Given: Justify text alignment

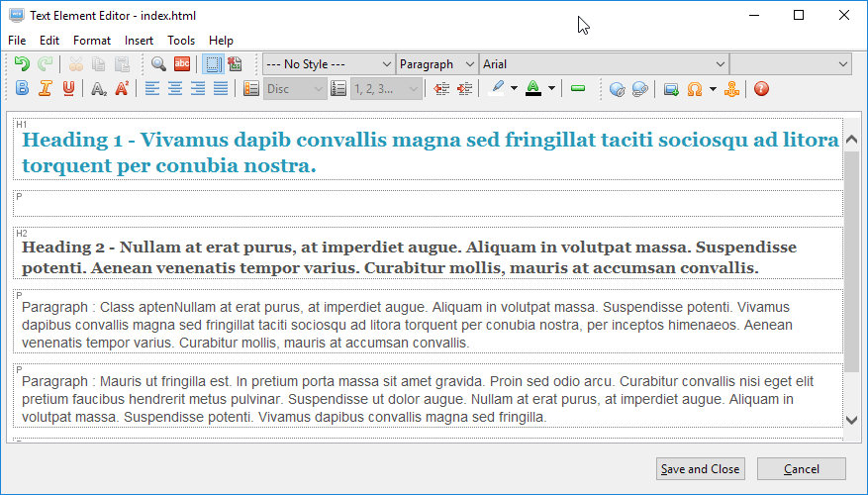Looking at the screenshot, I should pos(221,88).
